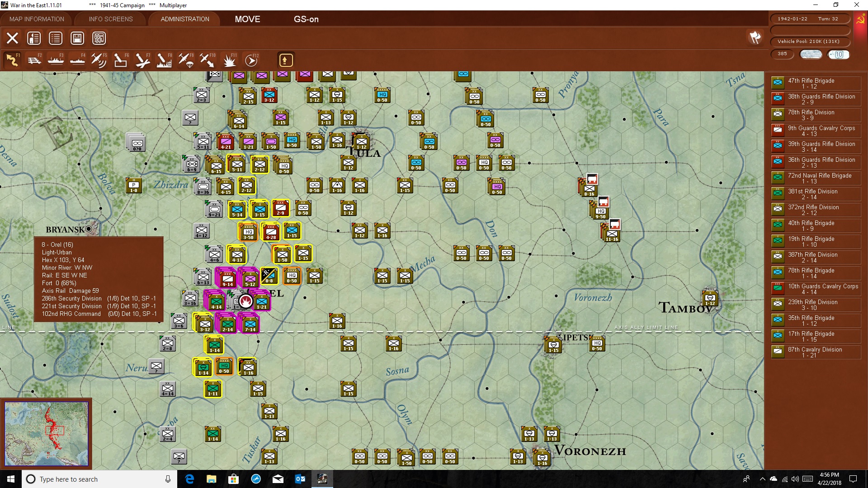Click the minimap in bottom-left corner
Image resolution: width=868 pixels, height=488 pixels.
(47, 434)
